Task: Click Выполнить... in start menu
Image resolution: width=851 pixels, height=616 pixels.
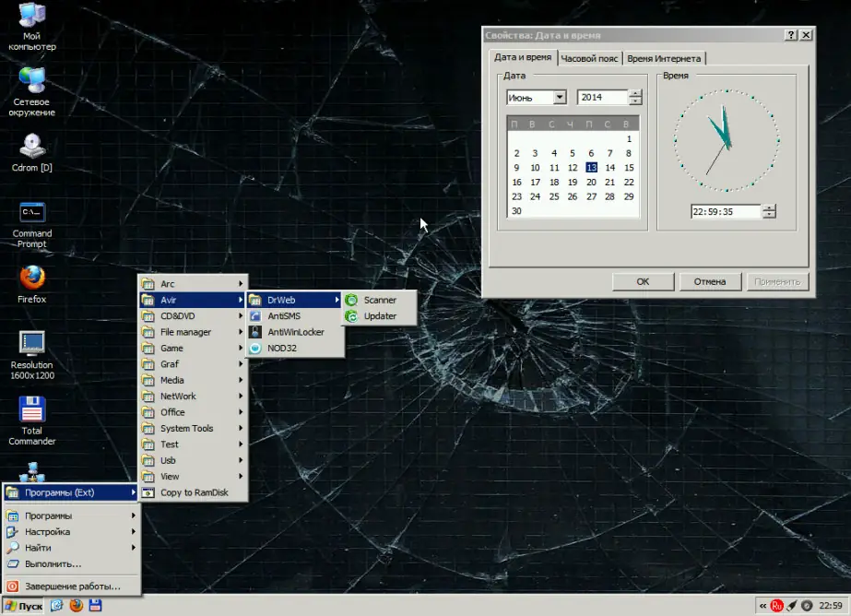Action: pos(71,563)
